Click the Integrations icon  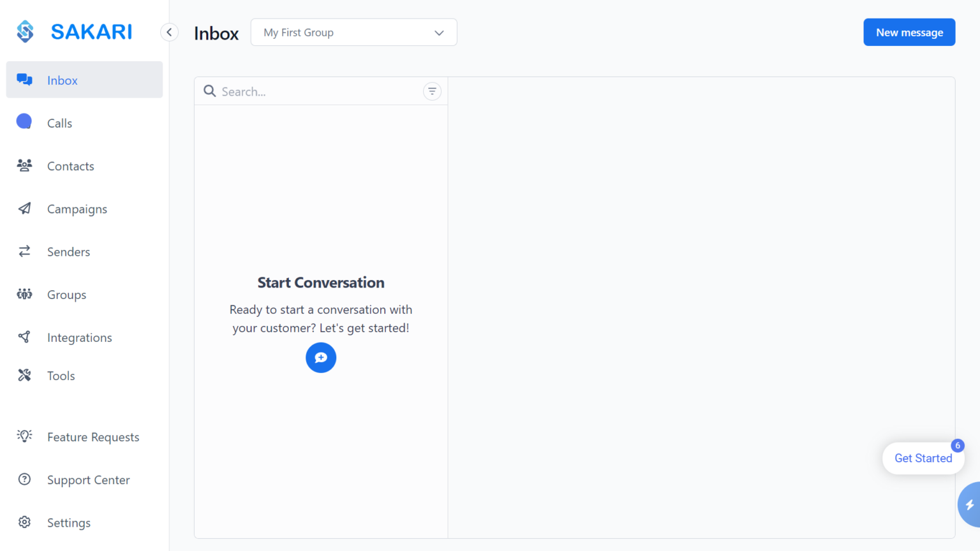pyautogui.click(x=24, y=337)
